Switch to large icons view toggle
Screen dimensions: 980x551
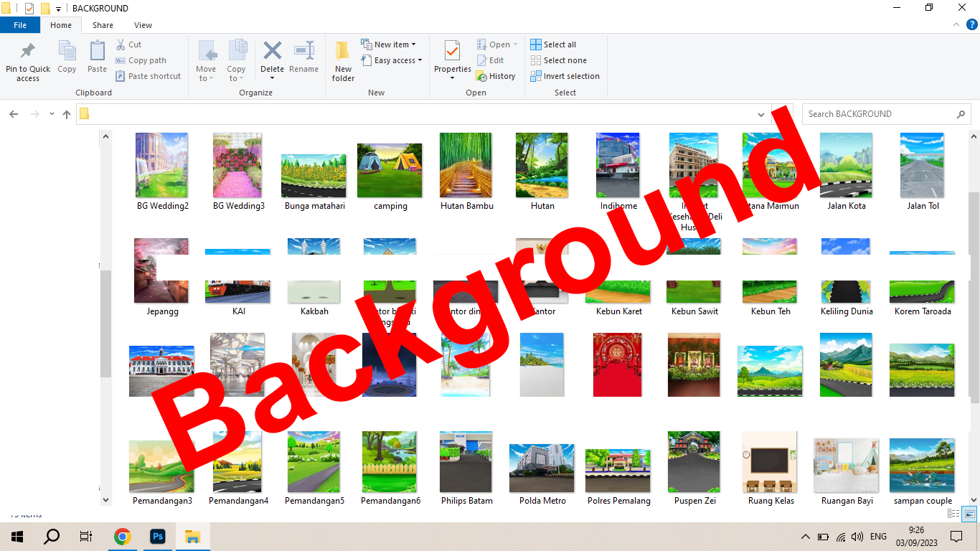(969, 514)
